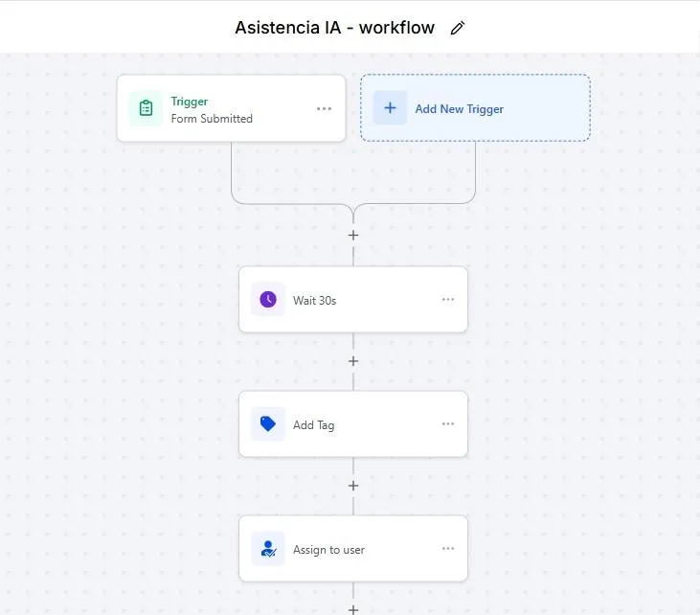This screenshot has height=615, width=700.
Task: Open the Trigger card options menu
Action: coord(325,108)
